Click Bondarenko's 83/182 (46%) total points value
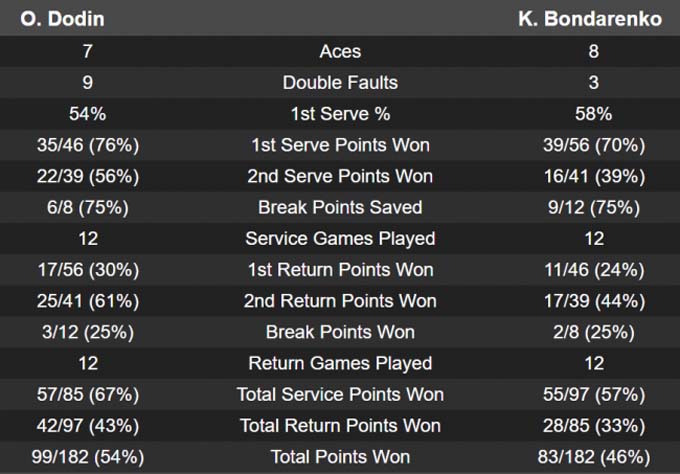Viewport: 680px width, 474px height. click(593, 457)
